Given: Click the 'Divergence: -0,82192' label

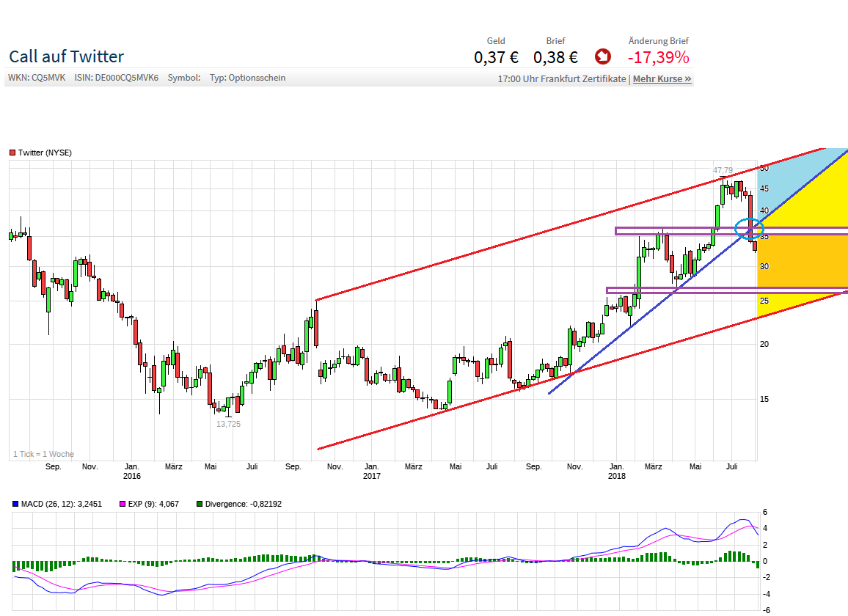Looking at the screenshot, I should 244,504.
